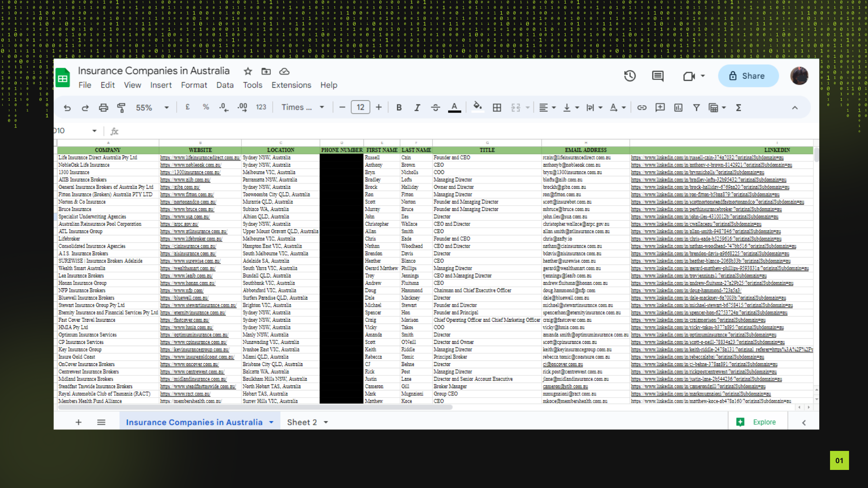Open vertical align dropdown
868x488 pixels.
click(571, 108)
